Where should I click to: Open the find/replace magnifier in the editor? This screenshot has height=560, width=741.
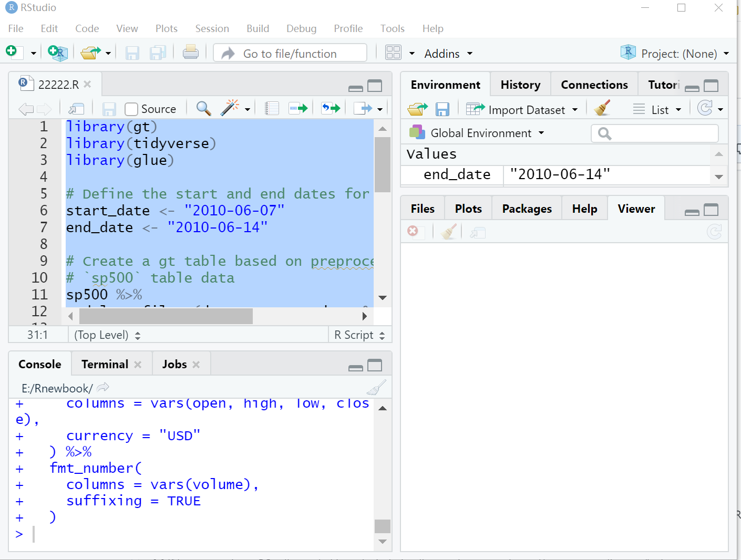point(203,108)
